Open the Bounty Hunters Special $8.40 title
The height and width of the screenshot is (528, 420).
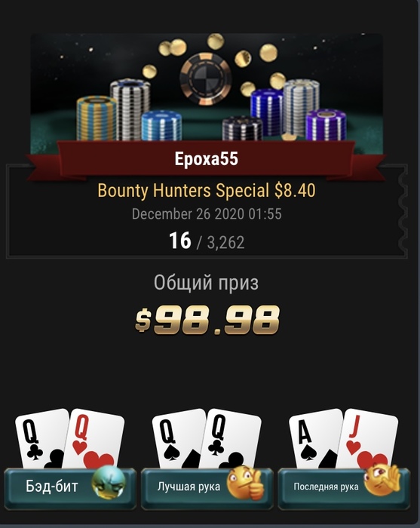click(x=207, y=191)
